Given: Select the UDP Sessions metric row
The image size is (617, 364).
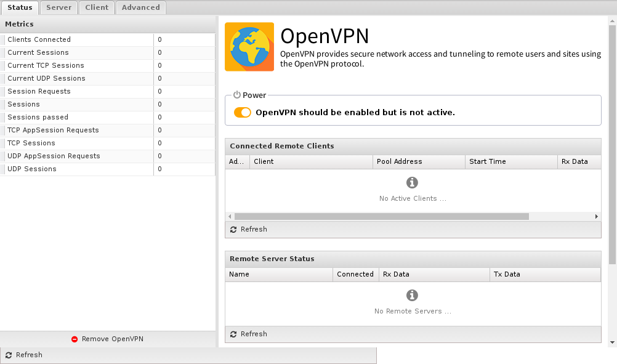Looking at the screenshot, I should click(x=108, y=169).
